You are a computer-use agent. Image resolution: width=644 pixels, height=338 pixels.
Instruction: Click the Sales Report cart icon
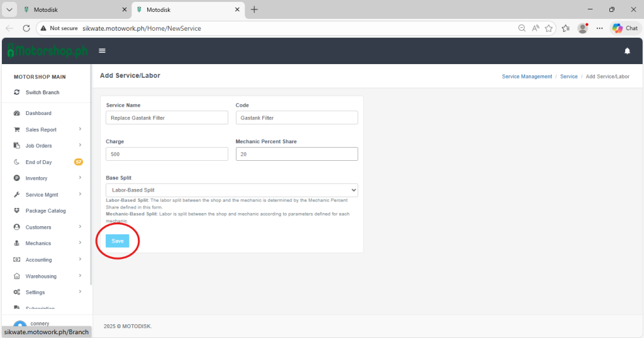17,129
